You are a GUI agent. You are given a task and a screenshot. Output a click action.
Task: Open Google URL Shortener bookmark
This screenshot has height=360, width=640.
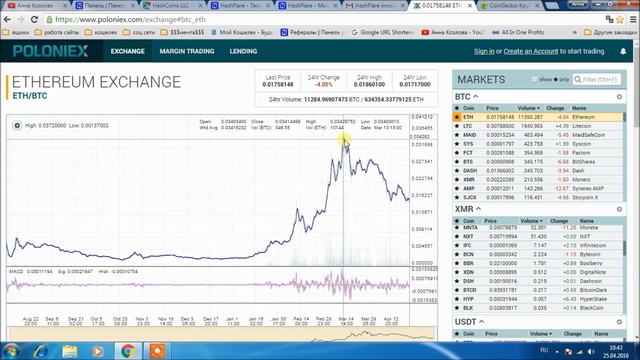(383, 32)
